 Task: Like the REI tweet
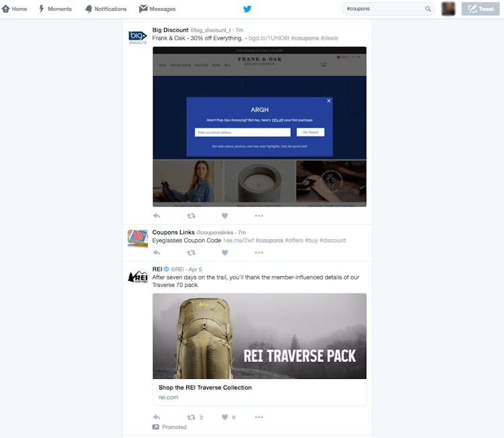(224, 417)
